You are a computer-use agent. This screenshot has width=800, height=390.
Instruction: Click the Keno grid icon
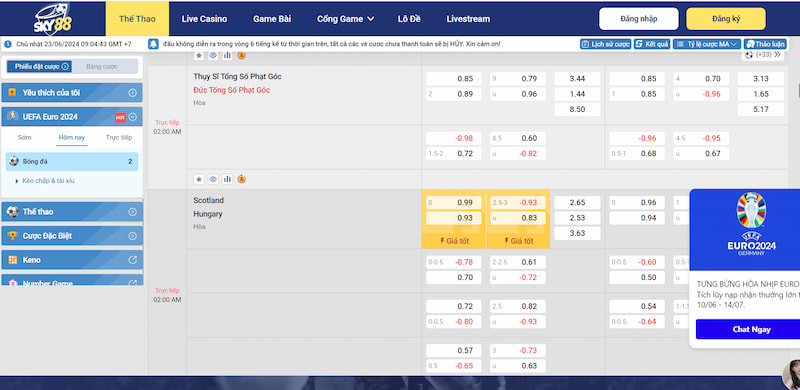point(13,260)
